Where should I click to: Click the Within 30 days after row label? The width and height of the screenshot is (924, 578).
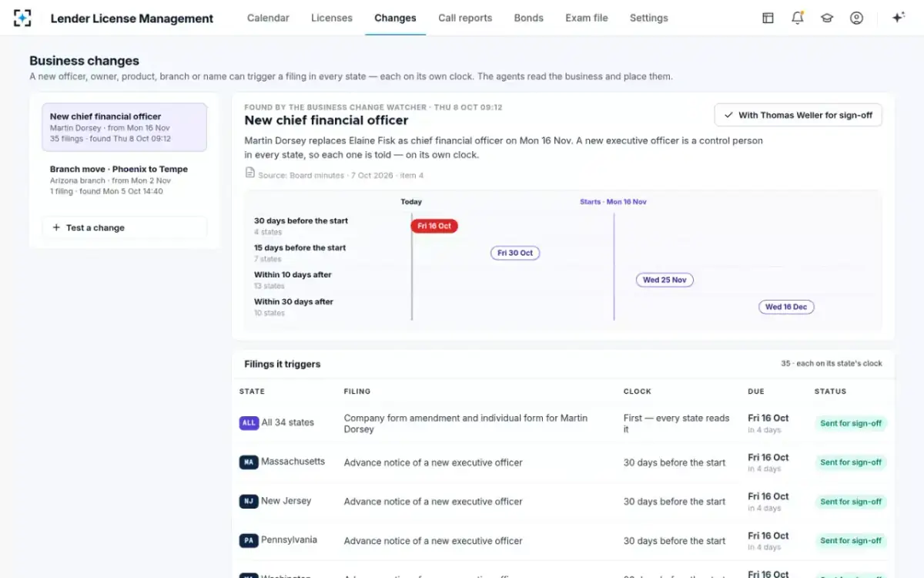(x=293, y=301)
